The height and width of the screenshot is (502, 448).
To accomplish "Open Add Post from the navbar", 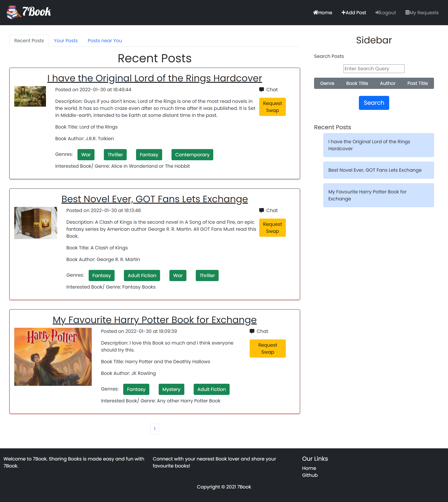I will 354,13.
